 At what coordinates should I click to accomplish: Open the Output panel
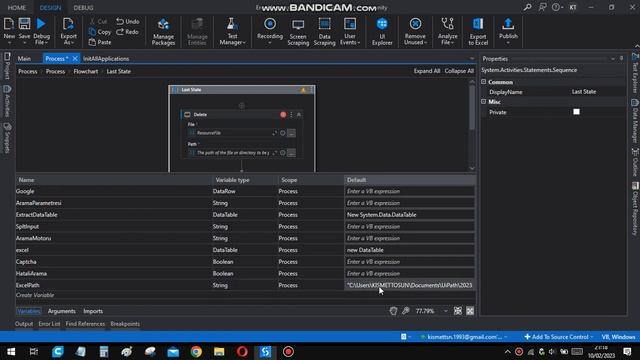coord(24,324)
